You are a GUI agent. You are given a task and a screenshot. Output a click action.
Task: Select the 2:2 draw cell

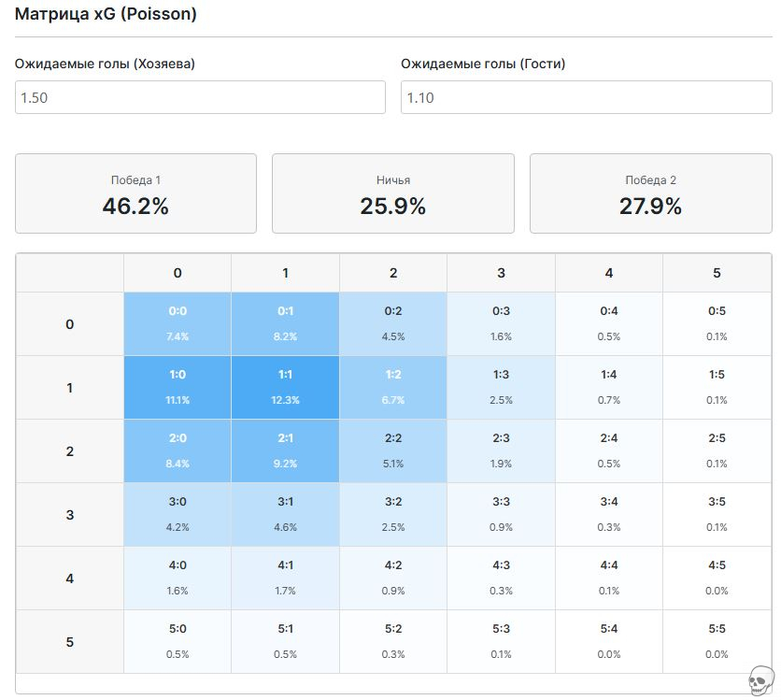pyautogui.click(x=393, y=450)
